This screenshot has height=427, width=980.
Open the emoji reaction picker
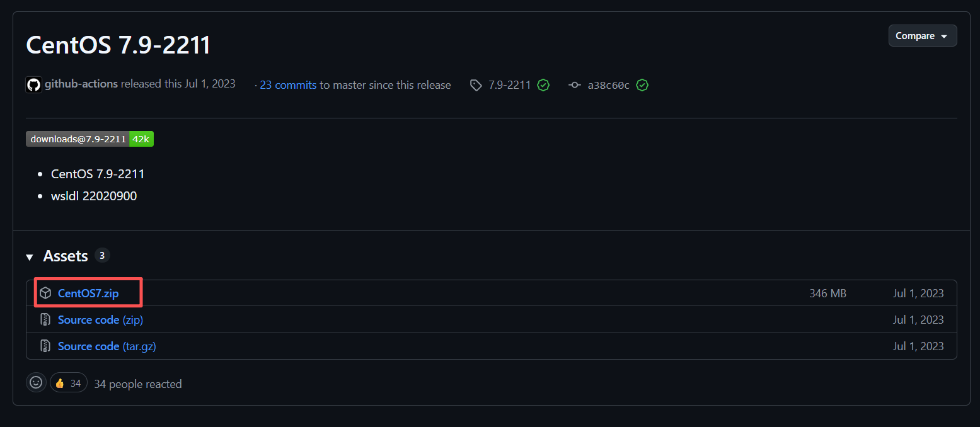pyautogui.click(x=36, y=382)
